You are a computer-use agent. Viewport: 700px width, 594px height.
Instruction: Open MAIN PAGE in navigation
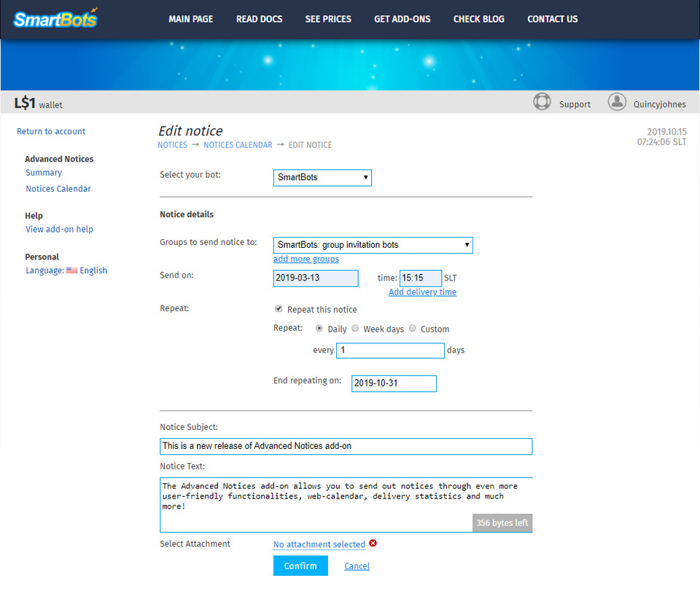190,19
